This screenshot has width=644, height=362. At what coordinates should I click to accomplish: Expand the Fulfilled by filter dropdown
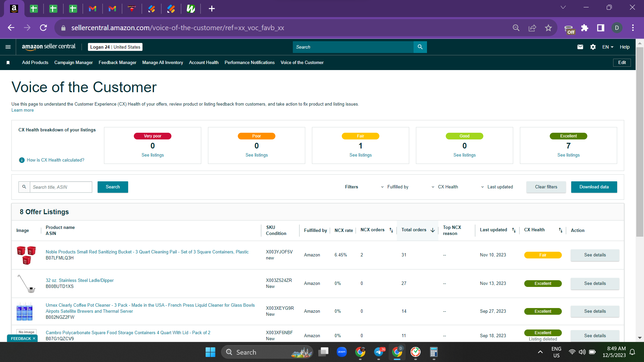click(394, 187)
